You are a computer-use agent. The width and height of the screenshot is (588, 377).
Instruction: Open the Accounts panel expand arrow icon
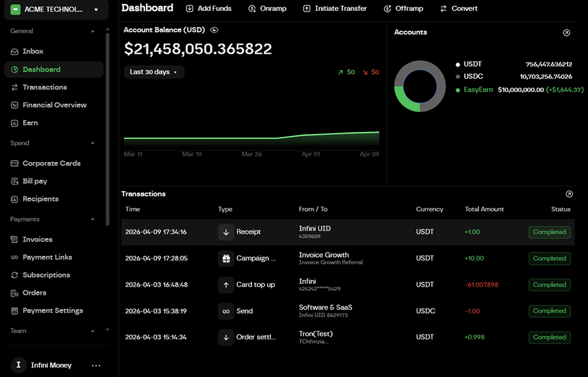coord(566,33)
